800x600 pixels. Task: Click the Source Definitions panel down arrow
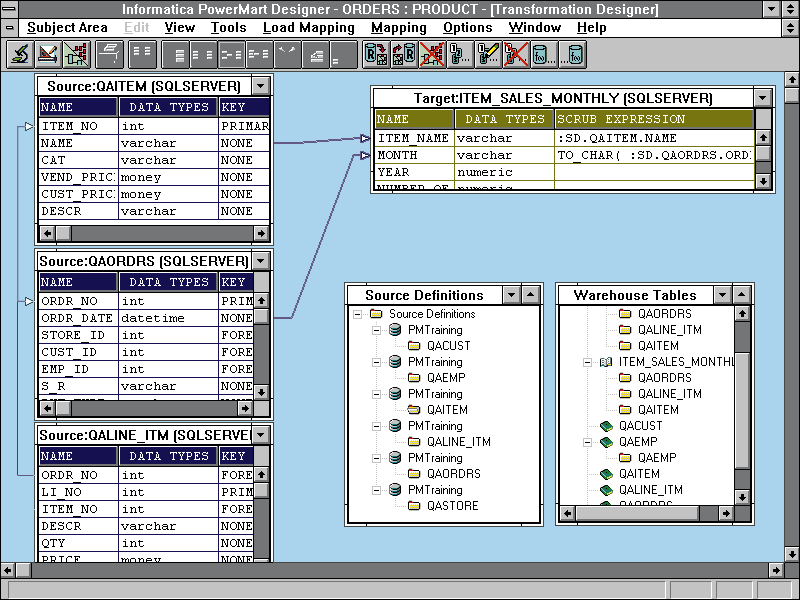click(511, 294)
